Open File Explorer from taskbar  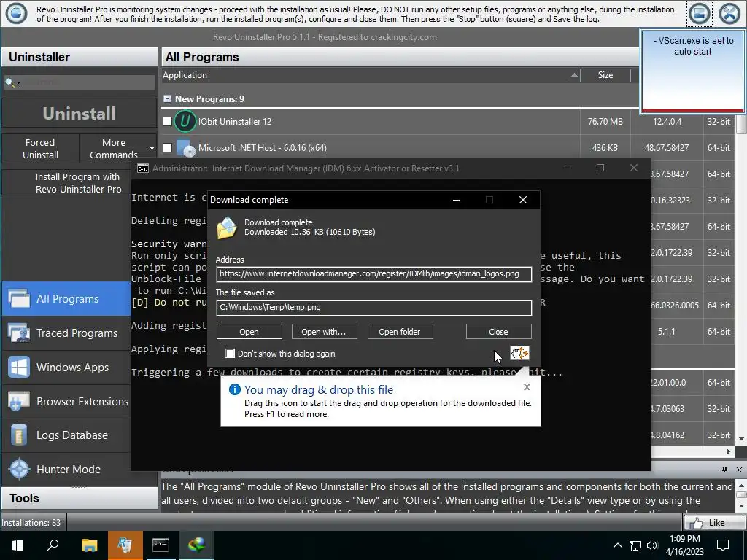pos(89,545)
